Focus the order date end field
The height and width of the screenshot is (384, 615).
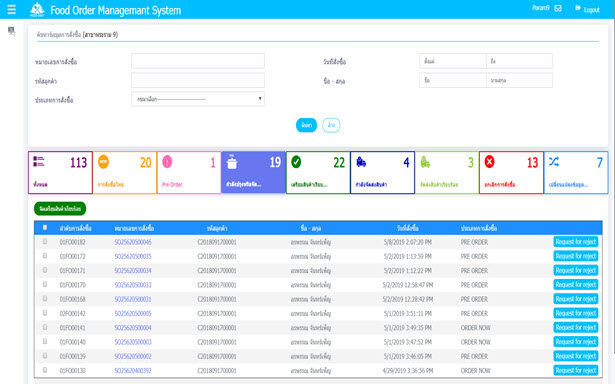pyautogui.click(x=519, y=61)
